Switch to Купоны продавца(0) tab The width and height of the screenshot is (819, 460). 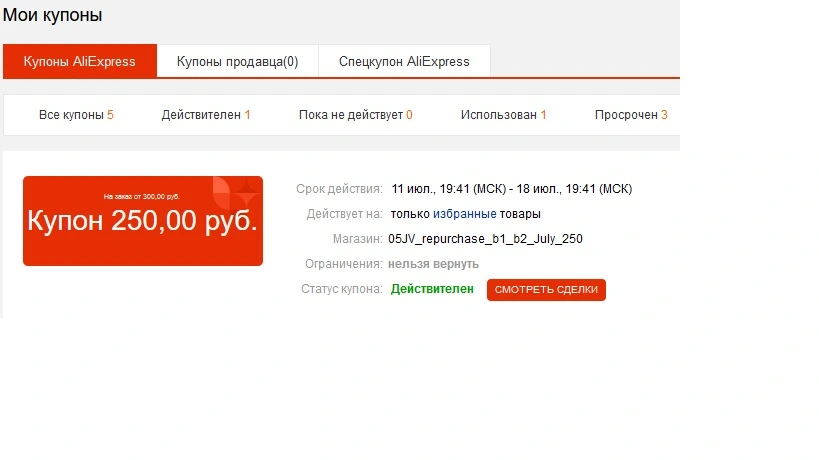coord(238,61)
